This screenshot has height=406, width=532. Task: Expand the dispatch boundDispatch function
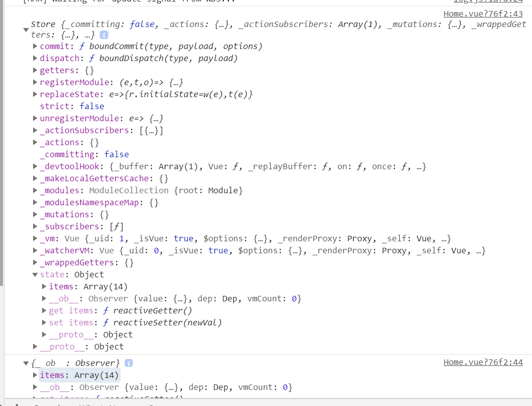[x=35, y=58]
